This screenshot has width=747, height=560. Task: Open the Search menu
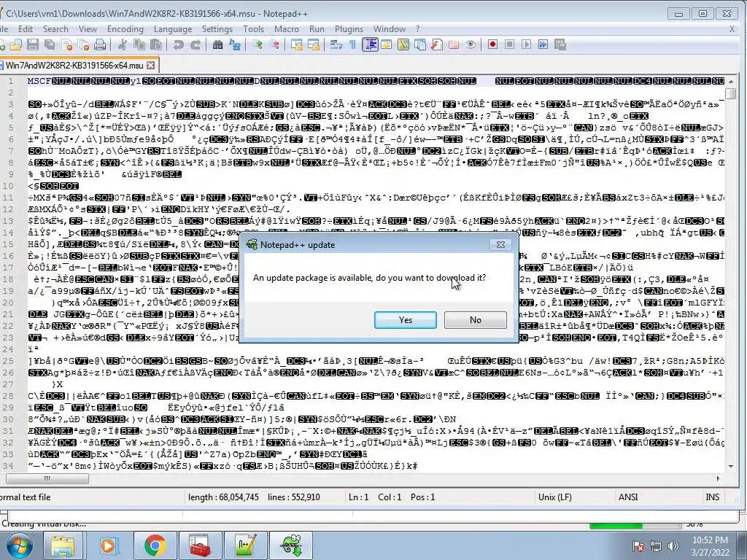pyautogui.click(x=55, y=29)
